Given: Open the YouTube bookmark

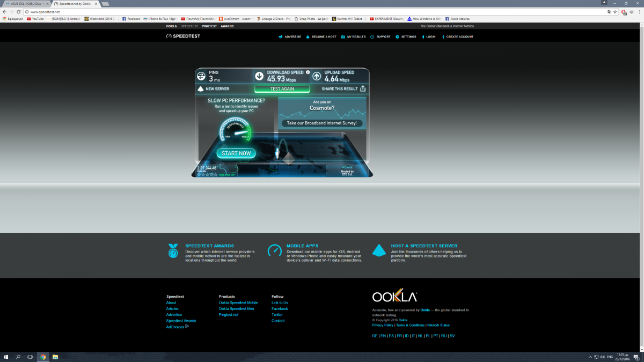Looking at the screenshot, I should tap(35, 19).
